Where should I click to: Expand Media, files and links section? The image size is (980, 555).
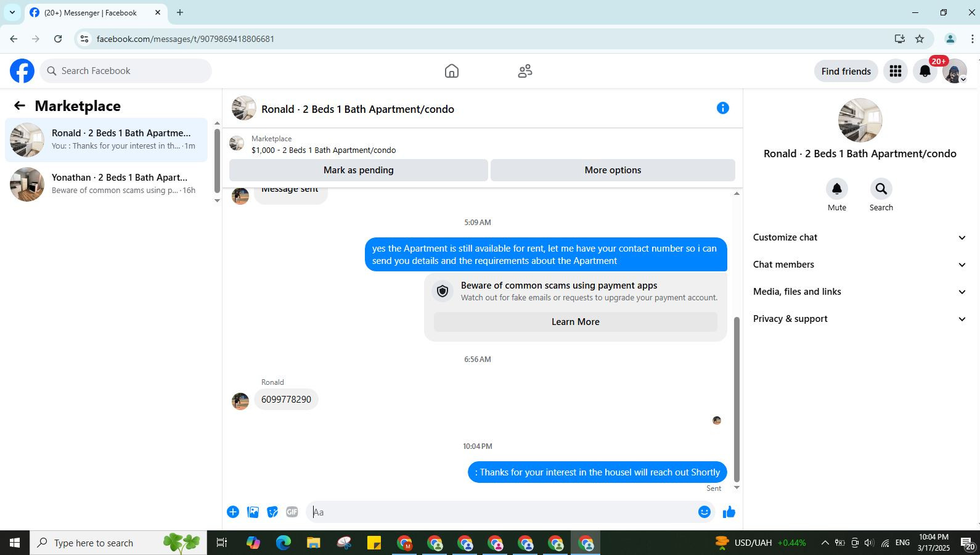tap(860, 292)
